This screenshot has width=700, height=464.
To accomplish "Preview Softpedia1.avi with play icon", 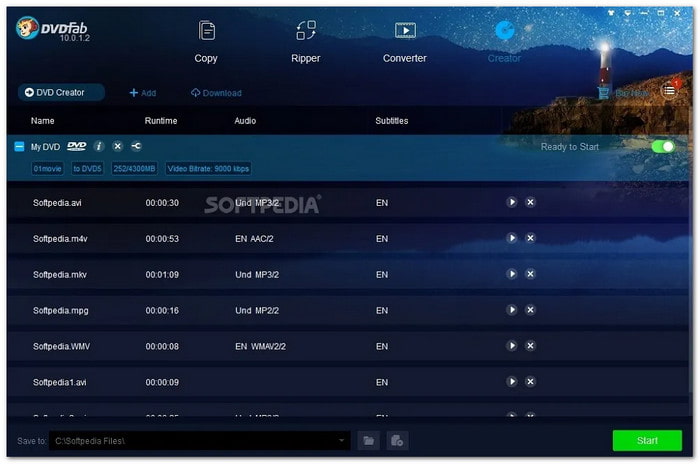I will coord(512,382).
